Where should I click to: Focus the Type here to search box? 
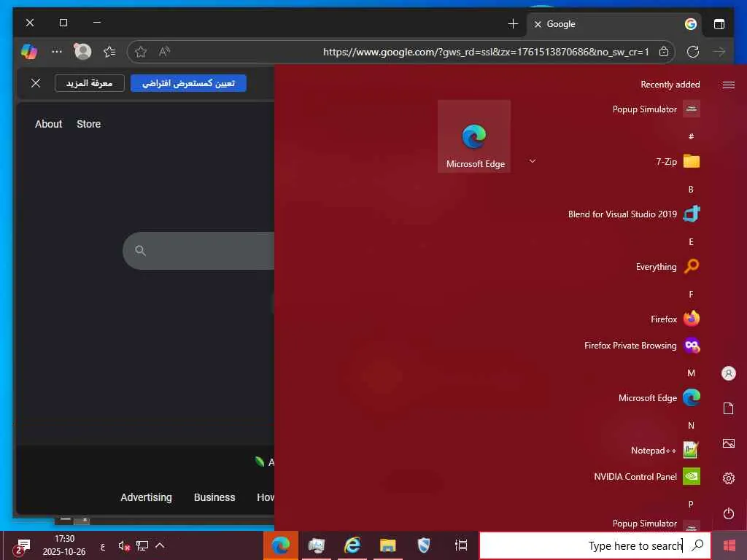click(x=595, y=545)
